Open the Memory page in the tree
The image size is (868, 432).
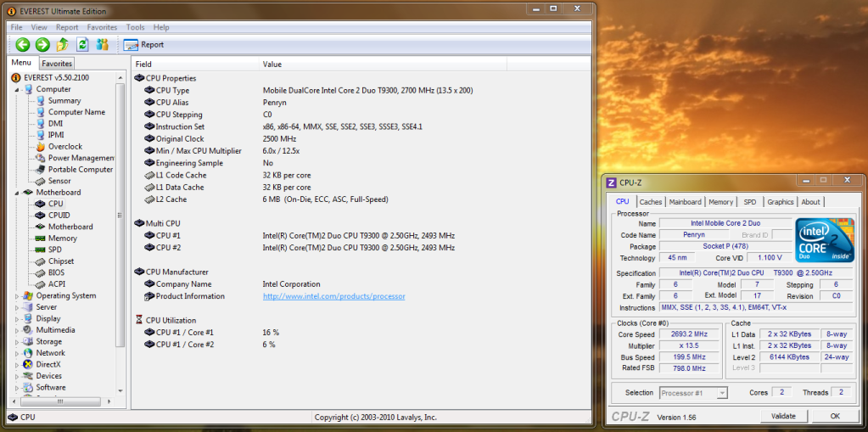[x=62, y=238]
